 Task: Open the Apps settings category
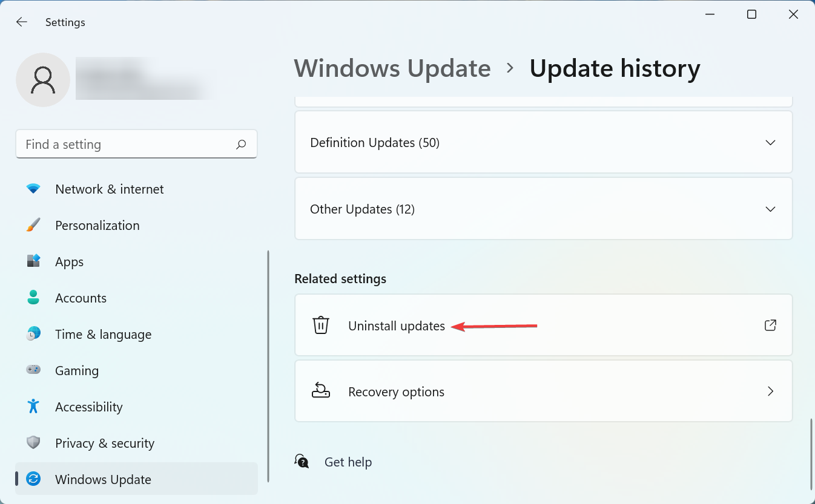(x=69, y=262)
